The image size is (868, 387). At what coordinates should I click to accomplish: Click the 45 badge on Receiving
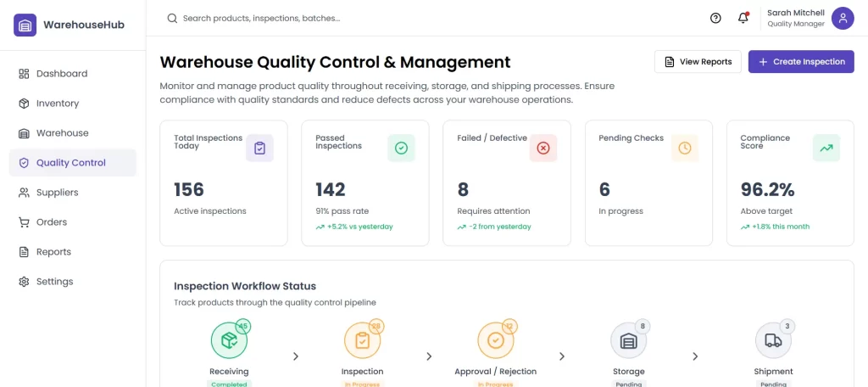click(242, 327)
